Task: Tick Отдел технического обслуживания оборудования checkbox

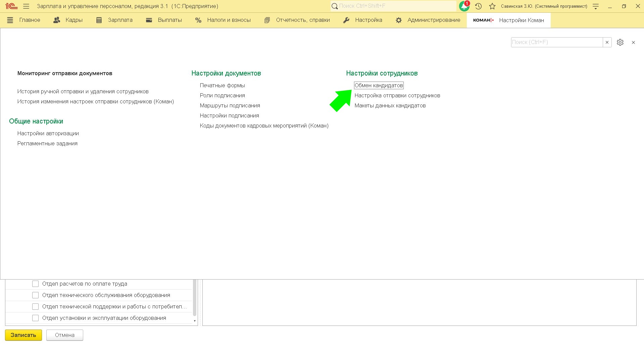Action: tap(36, 295)
